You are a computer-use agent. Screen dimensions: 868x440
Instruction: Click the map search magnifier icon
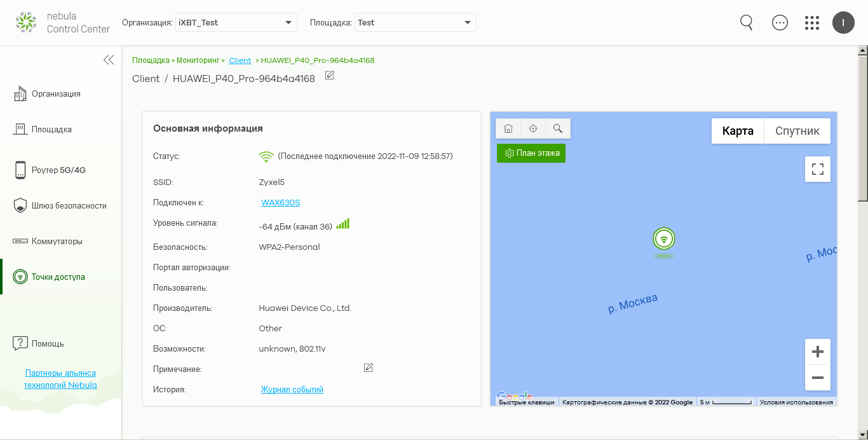coord(558,128)
